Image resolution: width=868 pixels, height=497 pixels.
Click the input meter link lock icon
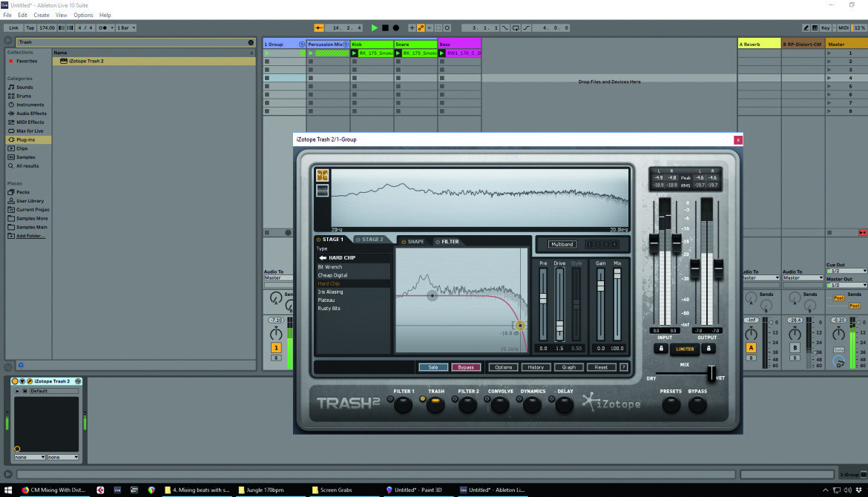pos(661,349)
